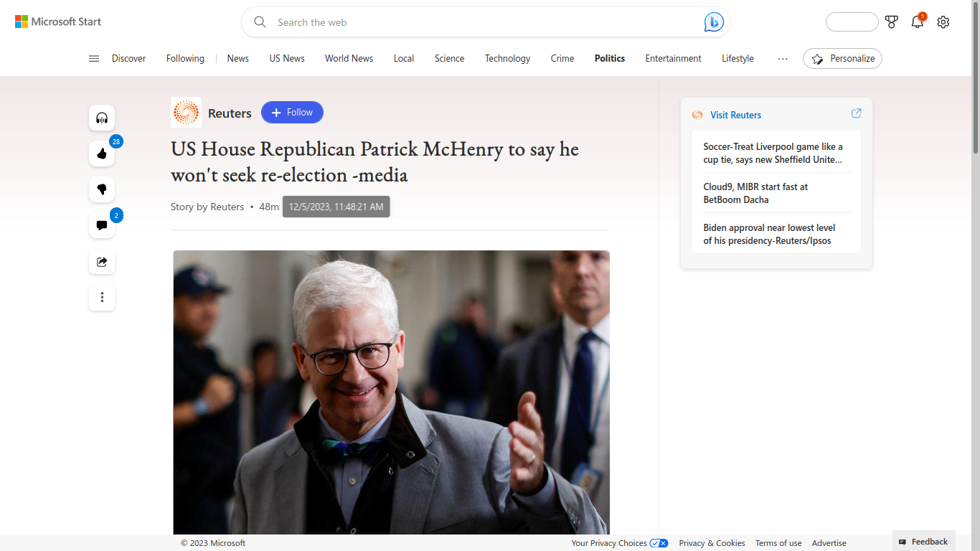The height and width of the screenshot is (551, 980).
Task: Select the Crime tab
Action: point(562,59)
